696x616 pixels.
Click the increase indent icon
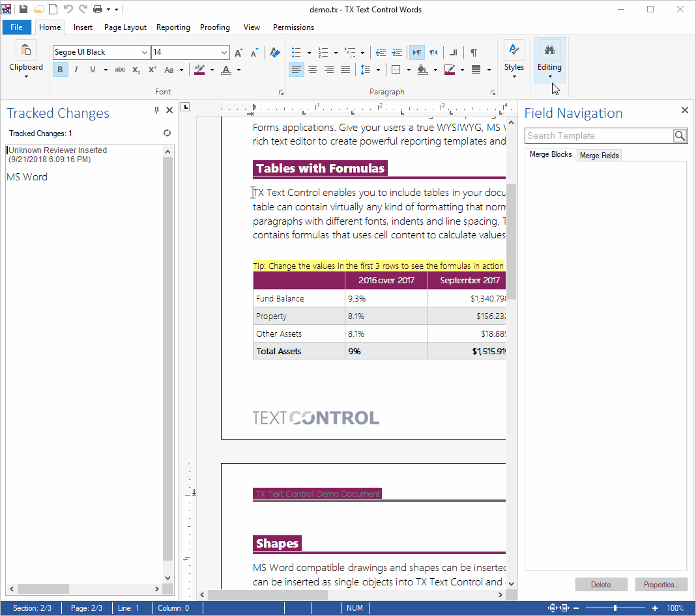398,52
